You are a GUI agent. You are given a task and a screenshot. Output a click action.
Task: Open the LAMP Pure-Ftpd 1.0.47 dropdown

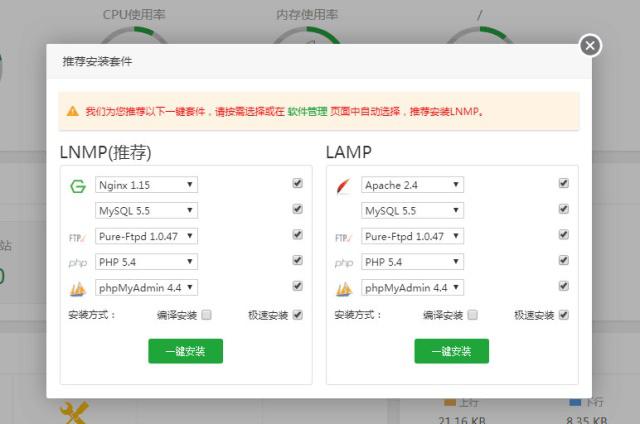click(x=412, y=236)
